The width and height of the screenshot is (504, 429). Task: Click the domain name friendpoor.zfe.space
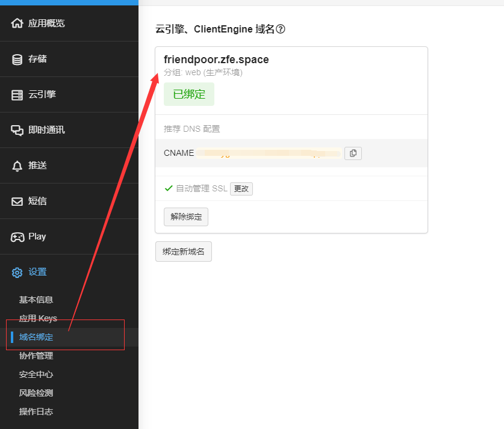216,60
